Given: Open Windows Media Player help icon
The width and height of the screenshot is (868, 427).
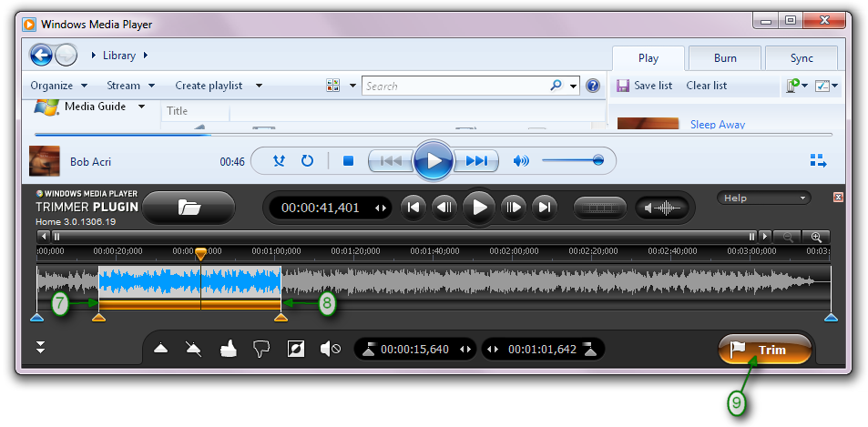Looking at the screenshot, I should click(x=593, y=86).
